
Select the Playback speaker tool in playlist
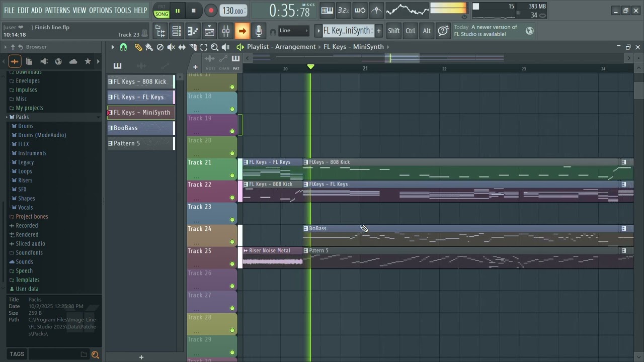click(225, 47)
